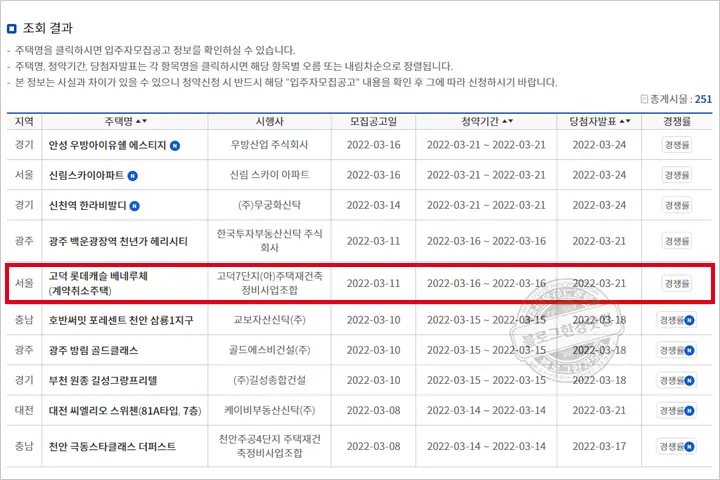This screenshot has height=480, width=720.
Task: Show 경쟁률 for 광주 백운광장역 천년가 헤리시티
Action: [x=677, y=241]
